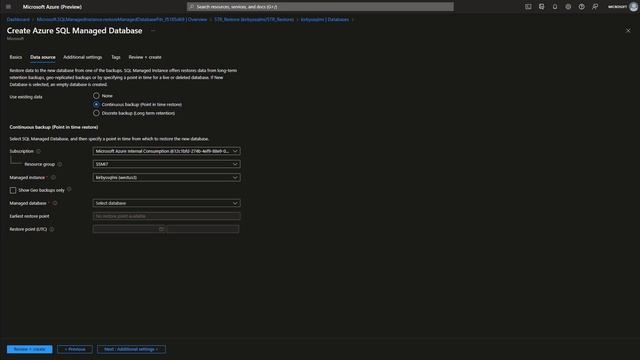Show info tooltip for Subscription
640x360 pixels.
[38, 151]
